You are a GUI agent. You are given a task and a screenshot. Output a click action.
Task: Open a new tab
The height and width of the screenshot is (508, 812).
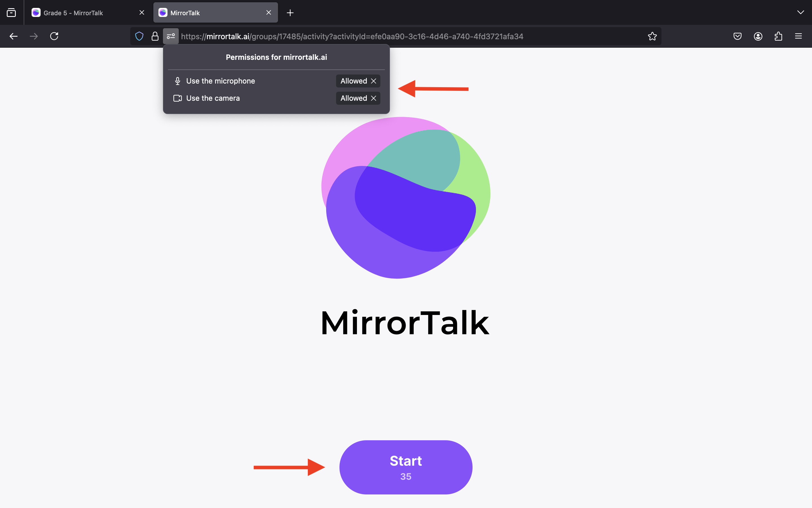(x=290, y=13)
